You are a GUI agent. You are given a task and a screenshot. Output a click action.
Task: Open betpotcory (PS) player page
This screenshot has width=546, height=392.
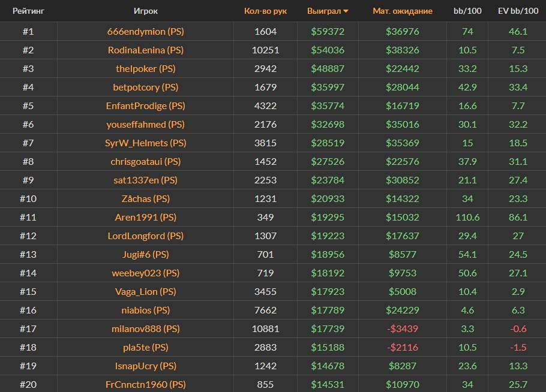(145, 87)
